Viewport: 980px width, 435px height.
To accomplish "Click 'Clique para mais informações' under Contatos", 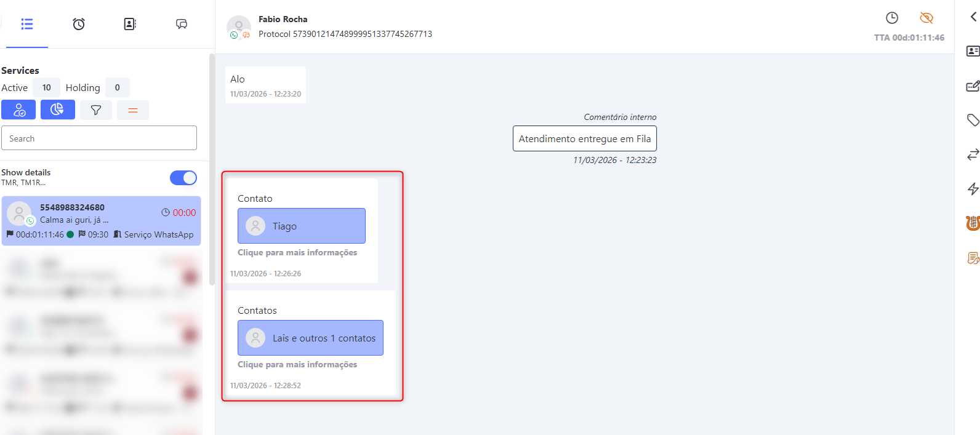I will [297, 364].
